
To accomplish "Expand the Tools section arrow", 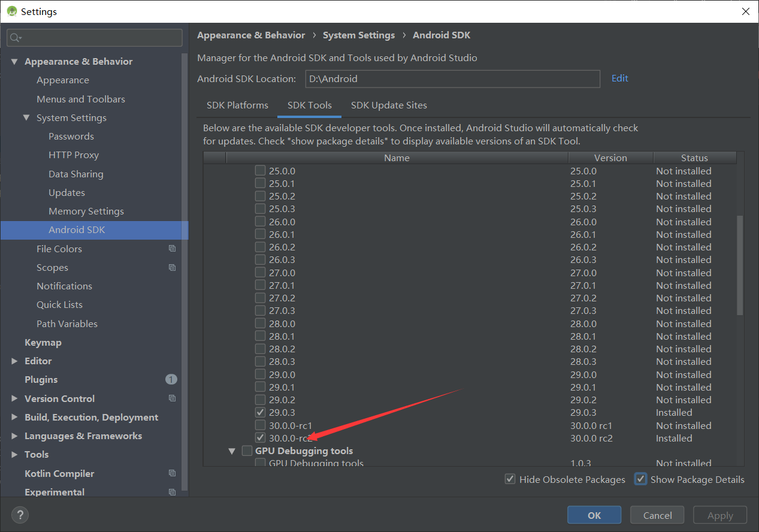I will [x=14, y=455].
